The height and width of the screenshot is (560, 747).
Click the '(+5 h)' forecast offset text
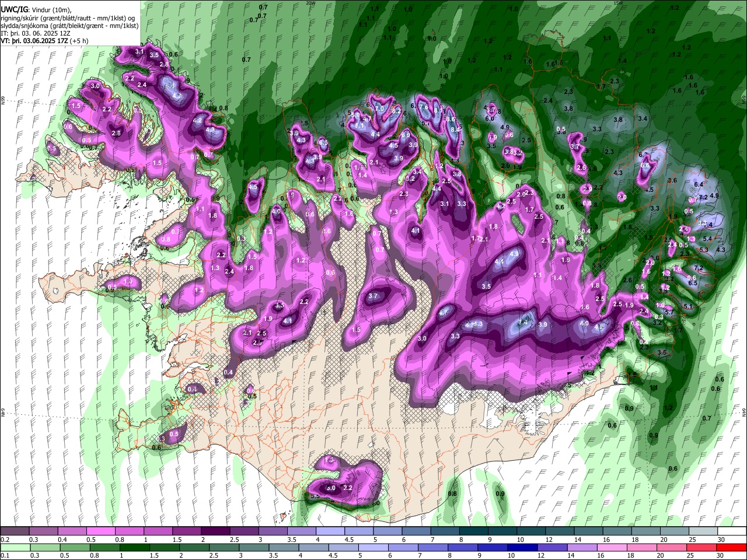[x=79, y=41]
